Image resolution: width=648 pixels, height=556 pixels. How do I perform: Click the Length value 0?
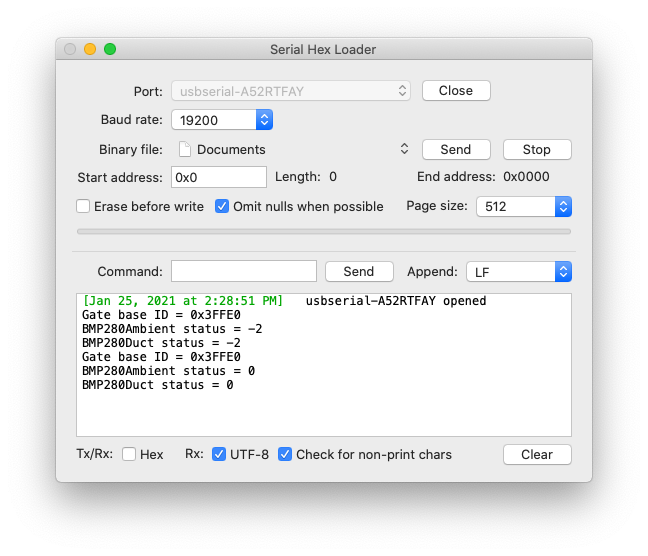click(333, 177)
